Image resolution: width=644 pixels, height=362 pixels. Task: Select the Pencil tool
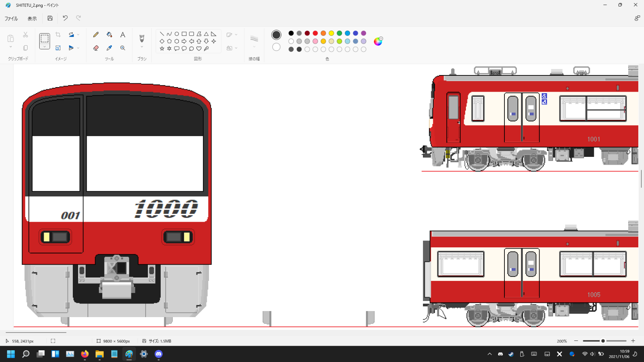96,35
